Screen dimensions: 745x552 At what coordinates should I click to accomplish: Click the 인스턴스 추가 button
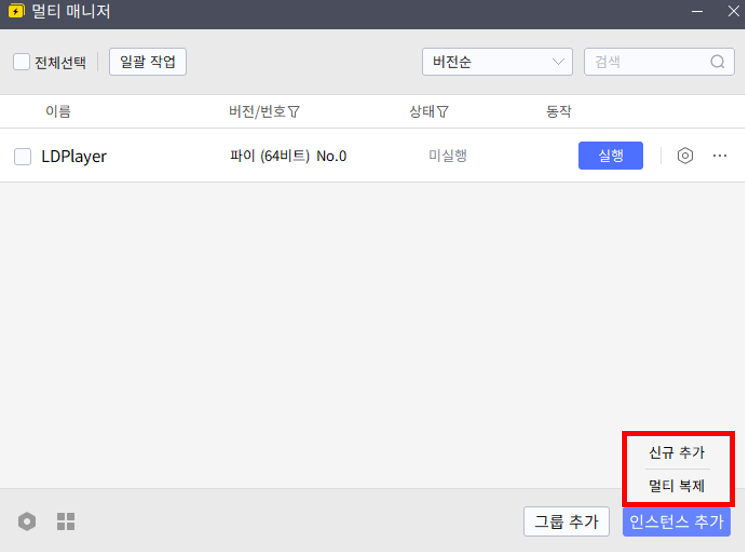click(677, 522)
